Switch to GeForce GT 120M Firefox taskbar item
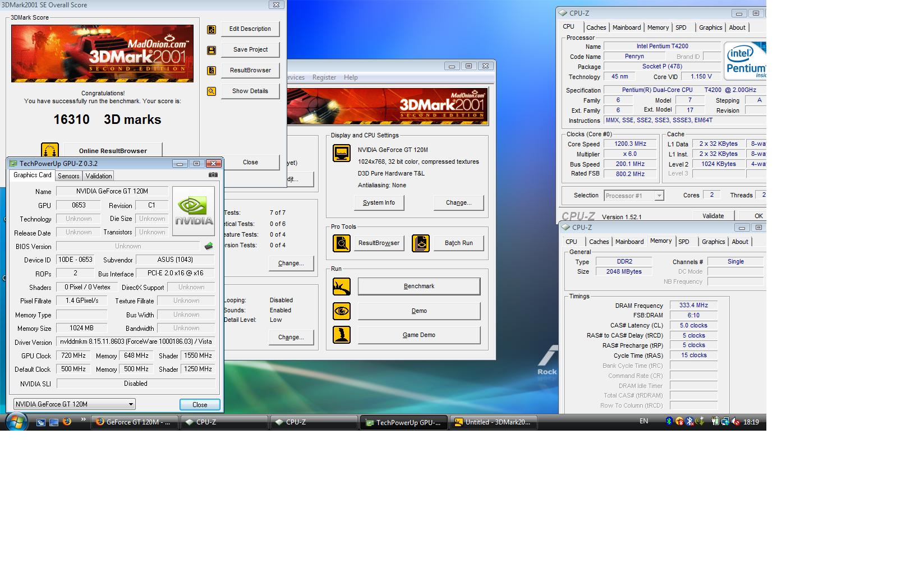The height and width of the screenshot is (577, 924). click(135, 422)
